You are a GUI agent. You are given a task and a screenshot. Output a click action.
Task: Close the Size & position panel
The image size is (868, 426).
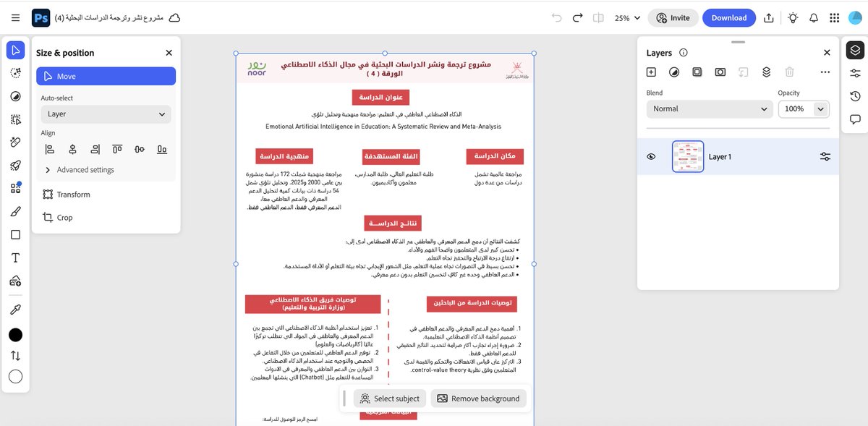point(169,53)
